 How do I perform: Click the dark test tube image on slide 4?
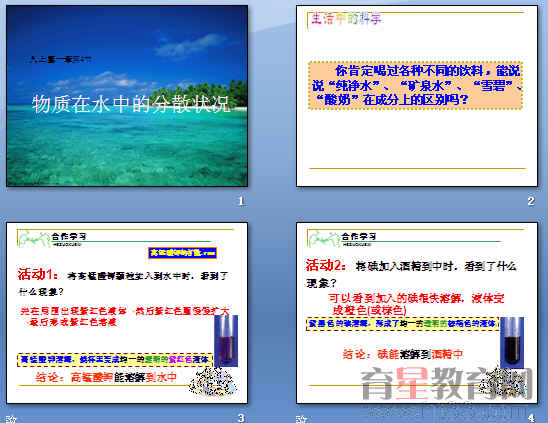pos(512,343)
